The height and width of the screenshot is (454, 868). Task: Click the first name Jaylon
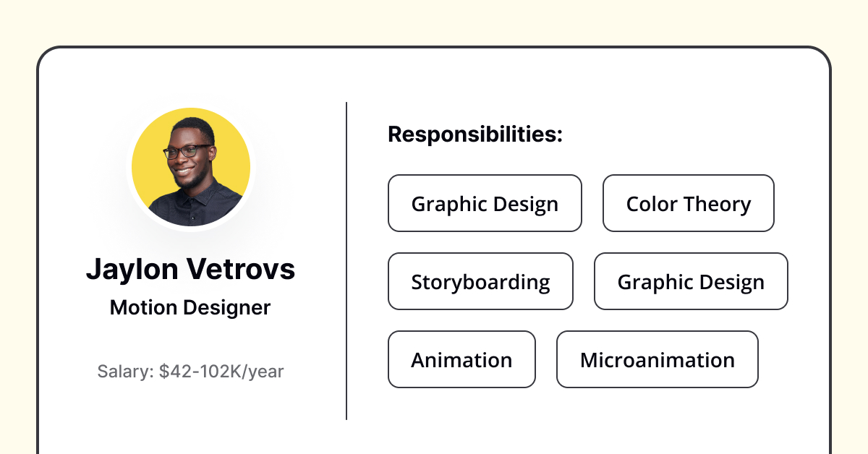[x=132, y=270]
